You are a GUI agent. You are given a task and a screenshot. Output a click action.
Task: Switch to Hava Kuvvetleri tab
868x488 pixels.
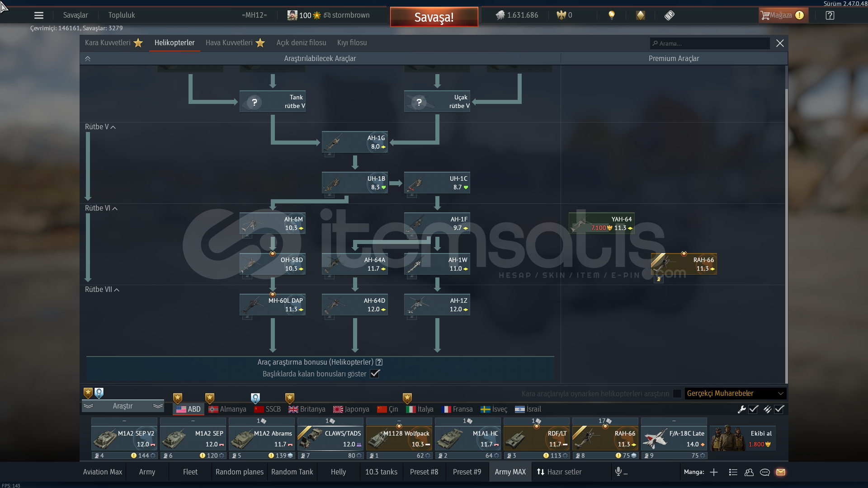click(x=235, y=43)
